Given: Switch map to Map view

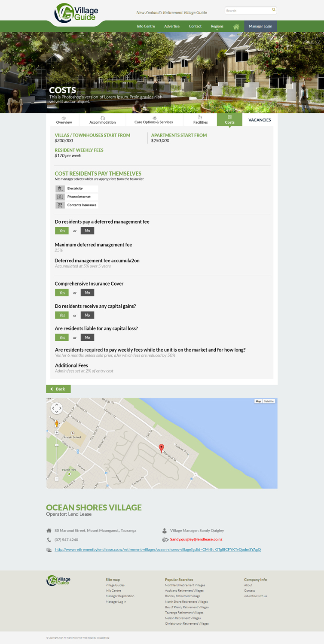Looking at the screenshot, I should tap(258, 401).
